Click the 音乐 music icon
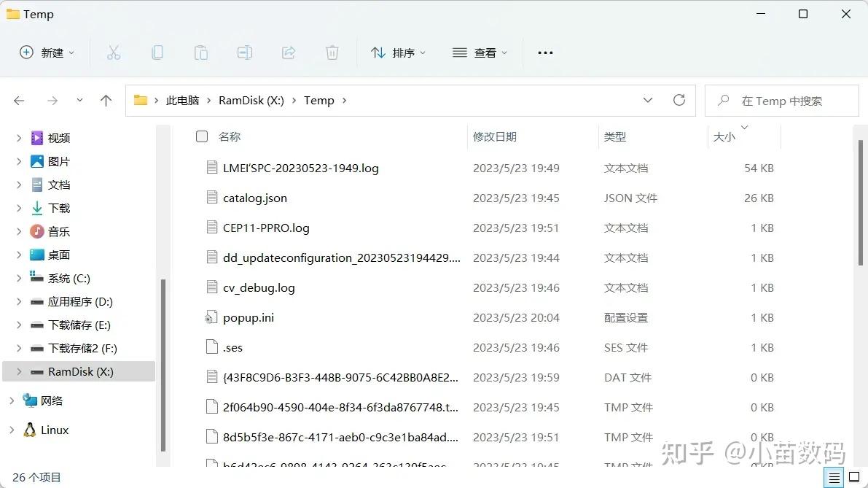 (37, 231)
